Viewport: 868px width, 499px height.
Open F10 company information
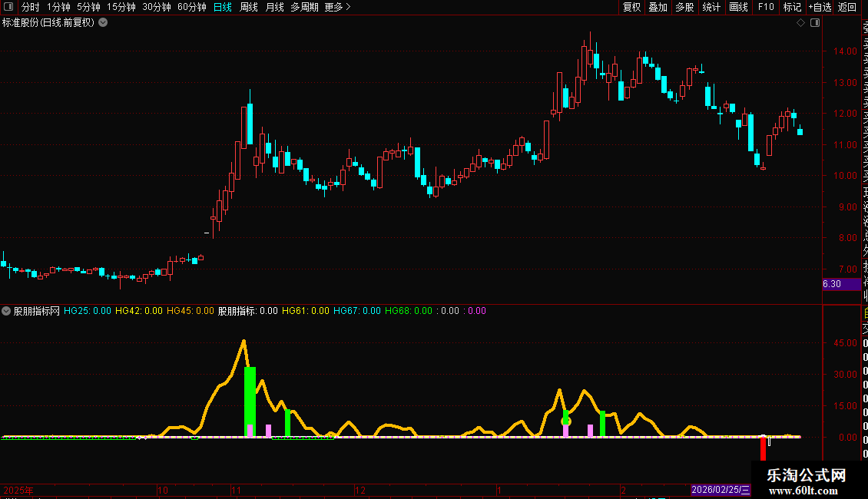[766, 7]
